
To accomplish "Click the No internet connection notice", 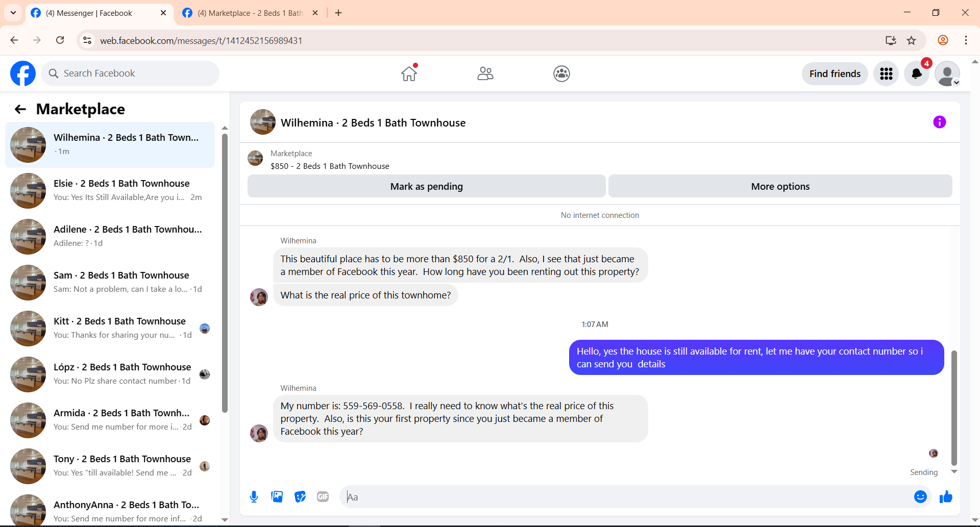I will pos(600,215).
